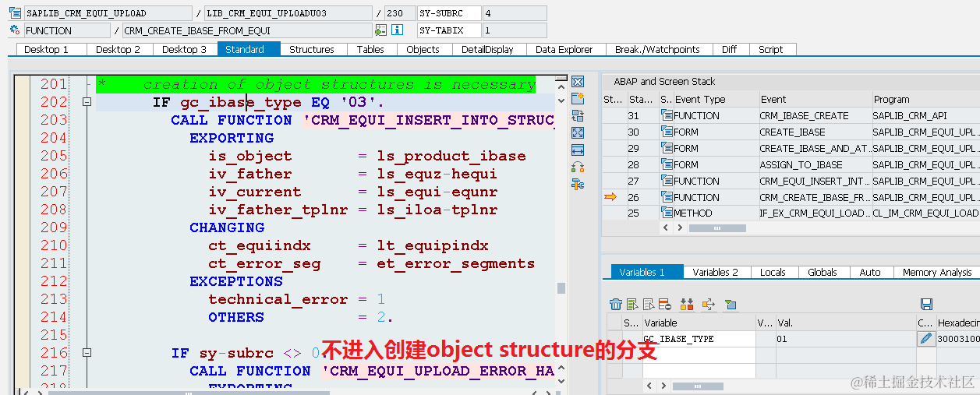This screenshot has width=980, height=395.
Task: Click the GC_IBASE_TYPE variable name field
Action: click(698, 339)
